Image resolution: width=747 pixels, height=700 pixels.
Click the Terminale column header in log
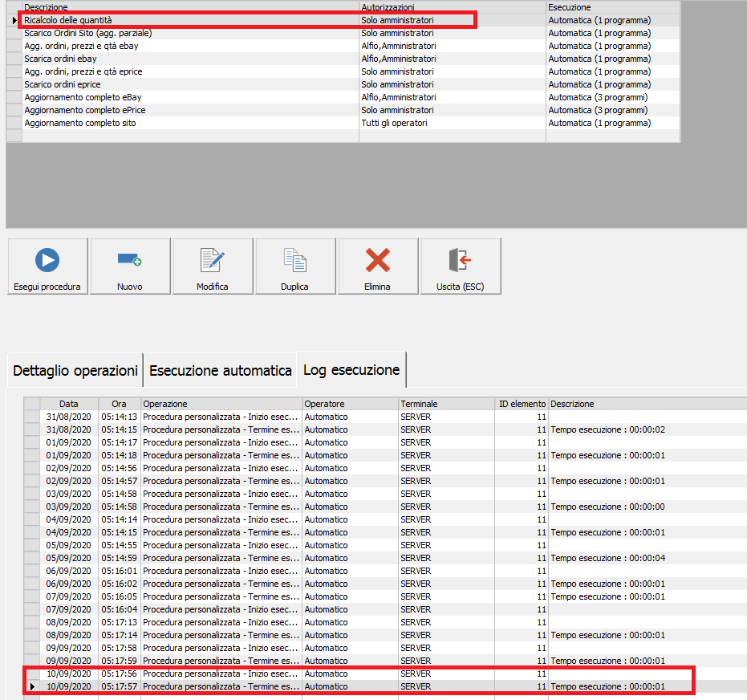tap(447, 404)
